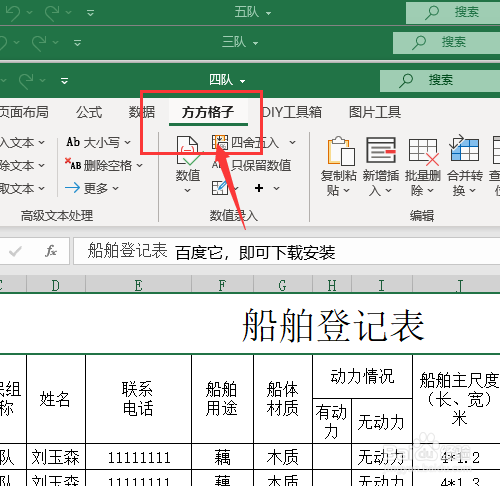Select column H header
This screenshot has width=500, height=486.
332,285
